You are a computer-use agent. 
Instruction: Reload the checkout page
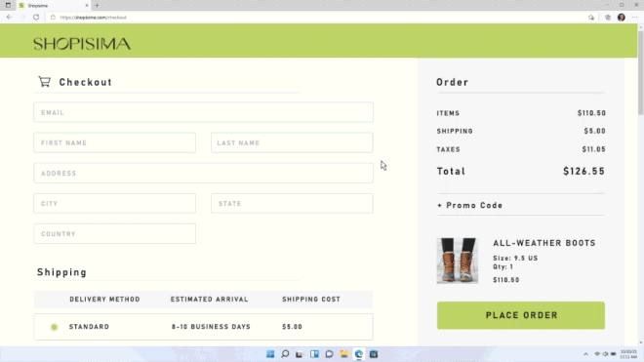(x=36, y=18)
